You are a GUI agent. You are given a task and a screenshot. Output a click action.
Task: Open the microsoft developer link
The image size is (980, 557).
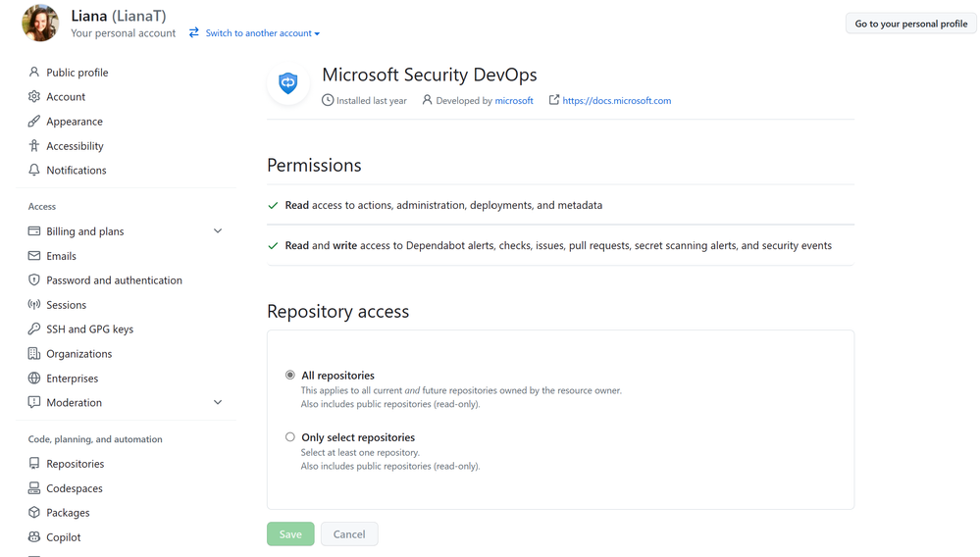[x=514, y=101]
